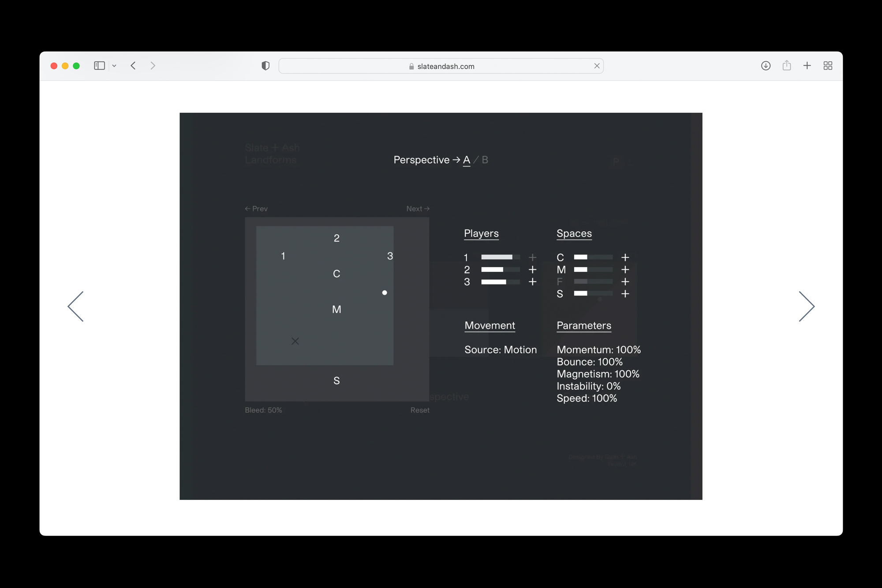Click the plus icon next to Player 2
Image resolution: width=882 pixels, height=588 pixels.
pos(532,270)
